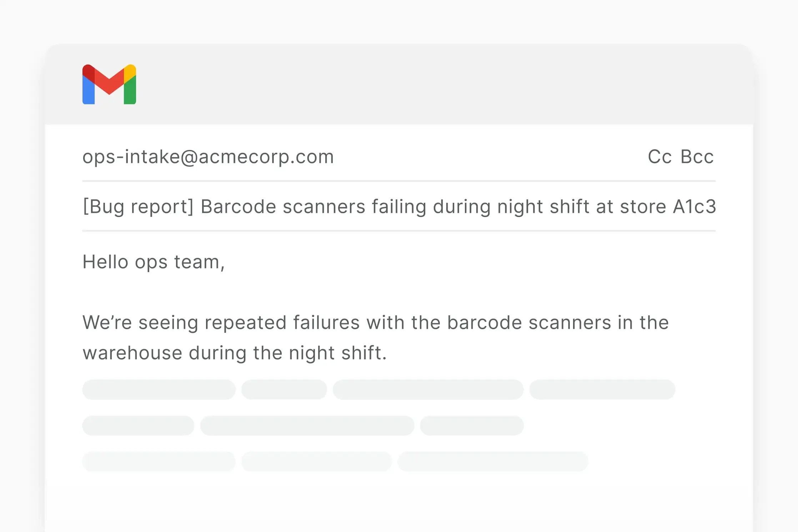The image size is (798, 532).
Task: Click the last bar in the top skeleton row
Action: (x=602, y=390)
